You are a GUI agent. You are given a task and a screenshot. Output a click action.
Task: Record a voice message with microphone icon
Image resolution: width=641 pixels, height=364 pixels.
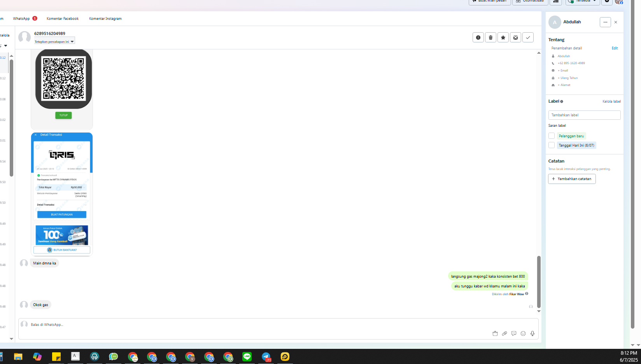(532, 333)
